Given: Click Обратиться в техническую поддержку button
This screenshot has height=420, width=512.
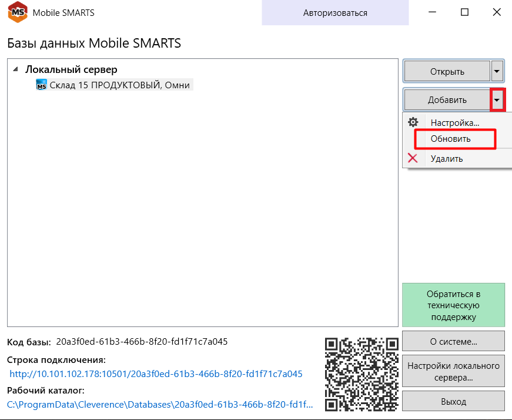Looking at the screenshot, I should pos(453,305).
